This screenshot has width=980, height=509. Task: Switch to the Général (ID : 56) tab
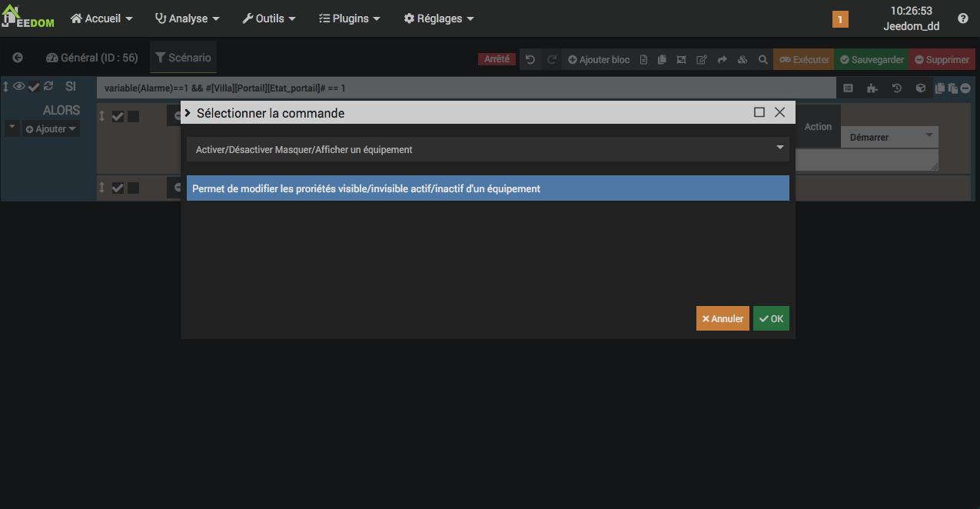click(x=92, y=58)
